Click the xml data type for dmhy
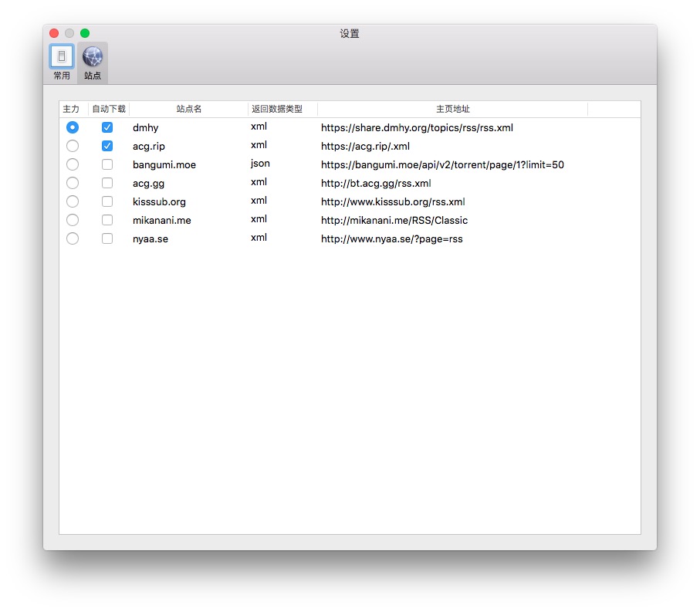The height and width of the screenshot is (612, 700). pos(259,127)
